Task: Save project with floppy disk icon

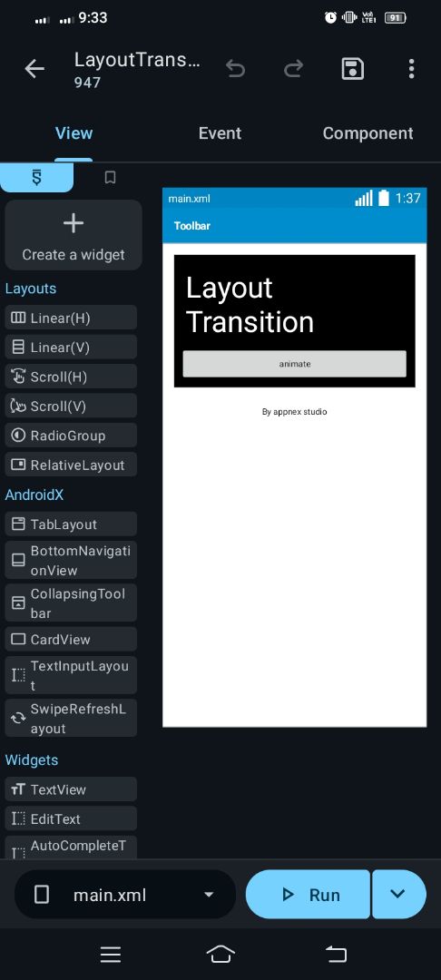Action: click(x=352, y=69)
